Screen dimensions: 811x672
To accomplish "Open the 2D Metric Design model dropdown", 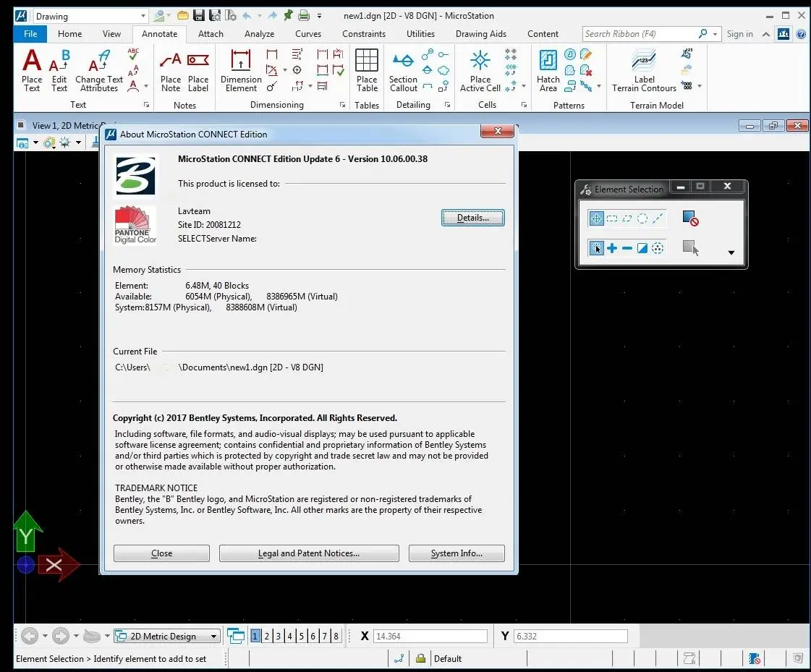I will tap(167, 636).
